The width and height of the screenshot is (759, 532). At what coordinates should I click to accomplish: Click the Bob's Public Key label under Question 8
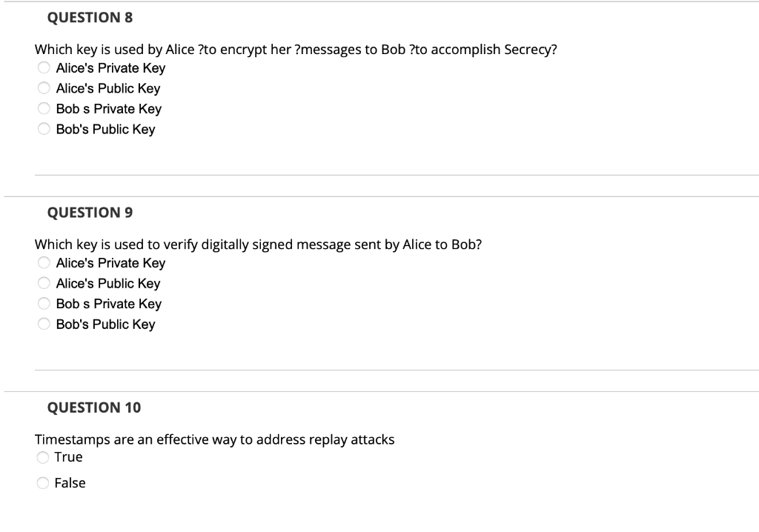click(x=105, y=128)
